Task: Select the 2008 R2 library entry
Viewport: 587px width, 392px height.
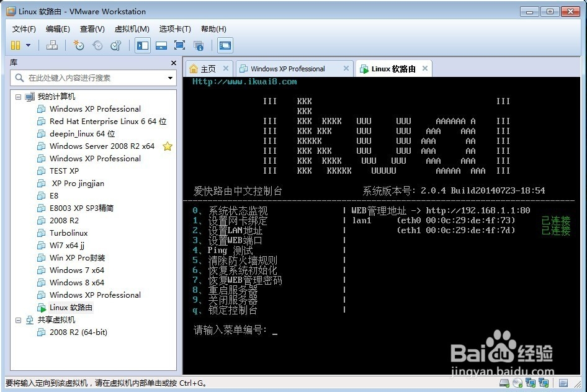Action: click(x=64, y=220)
